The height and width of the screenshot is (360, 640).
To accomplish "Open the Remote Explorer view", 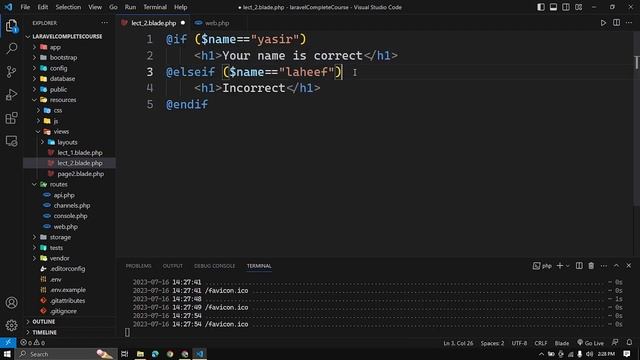I will 11,141.
